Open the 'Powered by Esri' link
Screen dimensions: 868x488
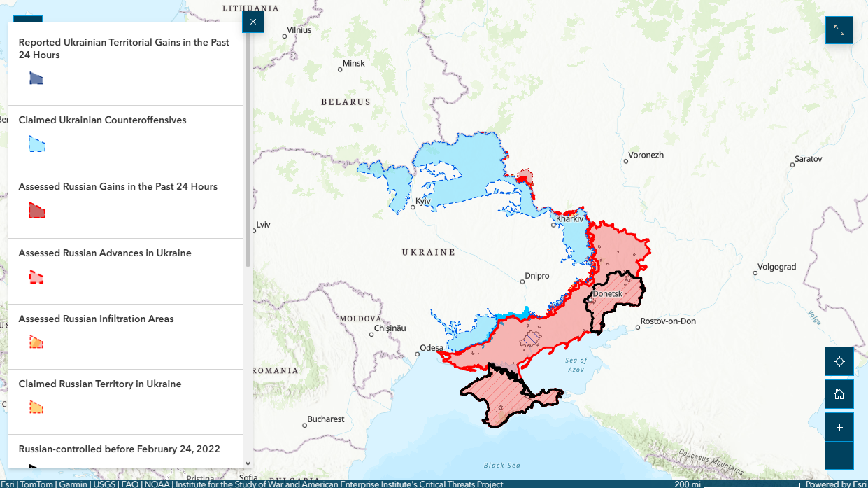click(x=836, y=484)
